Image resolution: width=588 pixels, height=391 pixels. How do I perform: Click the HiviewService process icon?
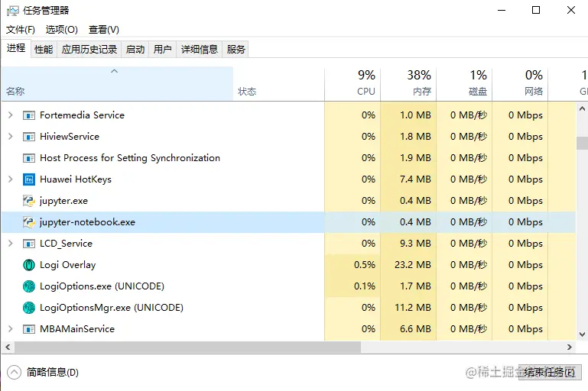29,137
